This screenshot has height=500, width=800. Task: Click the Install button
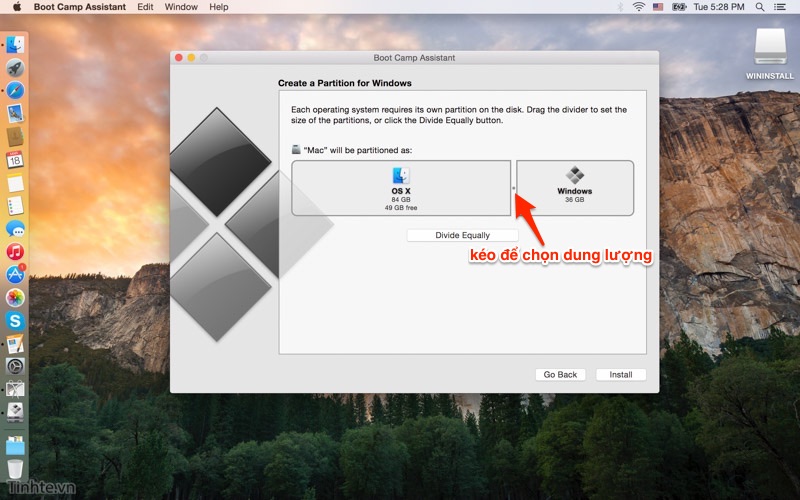pos(620,374)
